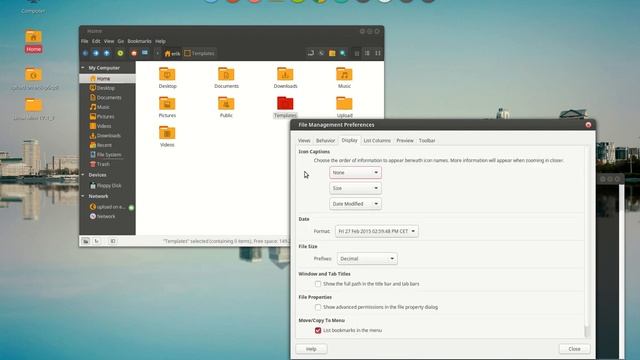Image resolution: width=640 pixels, height=360 pixels.
Task: Select the Music folder in the file pane
Action: point(344,78)
